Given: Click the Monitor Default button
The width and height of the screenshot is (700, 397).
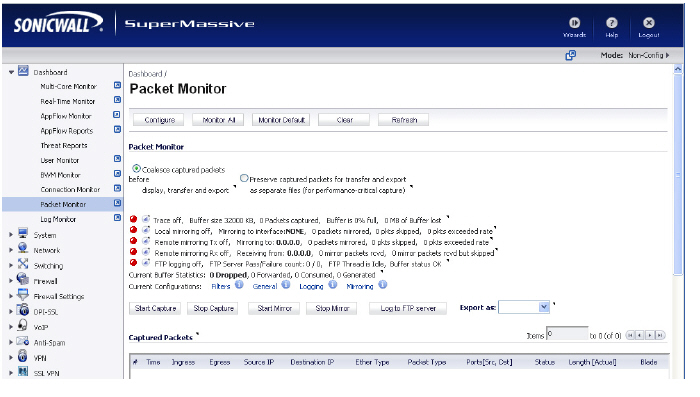Looking at the screenshot, I should [x=281, y=120].
